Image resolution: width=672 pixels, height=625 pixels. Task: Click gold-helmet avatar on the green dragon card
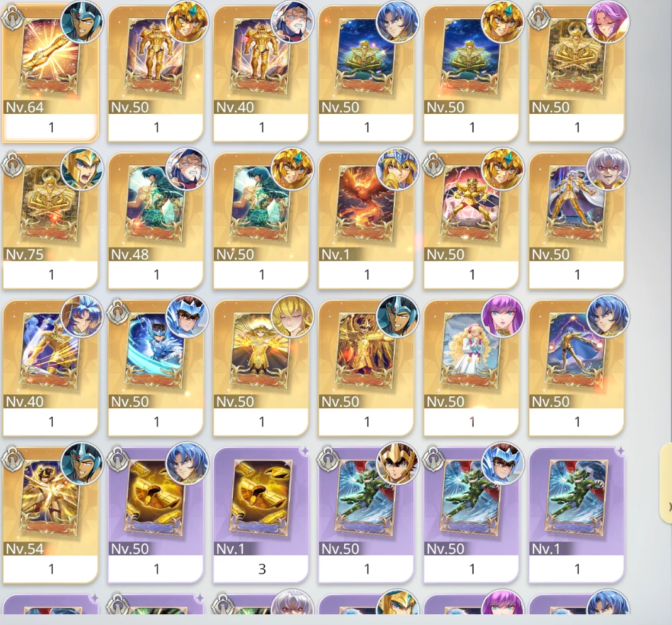397,463
